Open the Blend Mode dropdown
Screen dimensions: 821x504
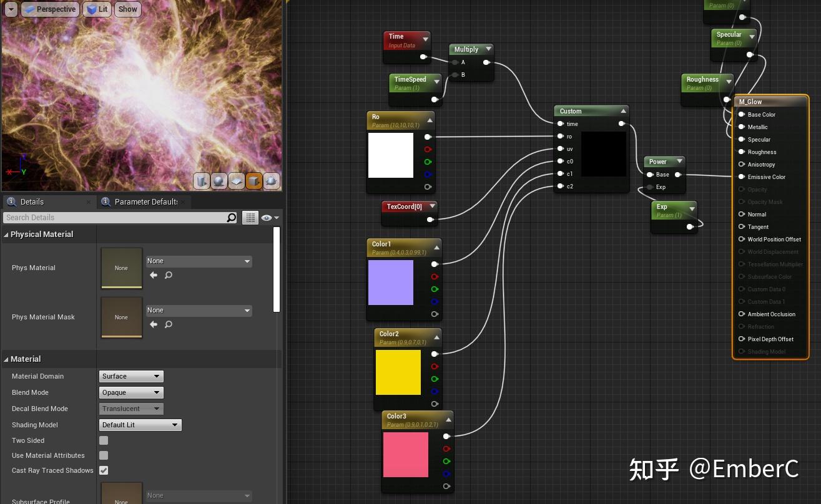click(x=130, y=392)
